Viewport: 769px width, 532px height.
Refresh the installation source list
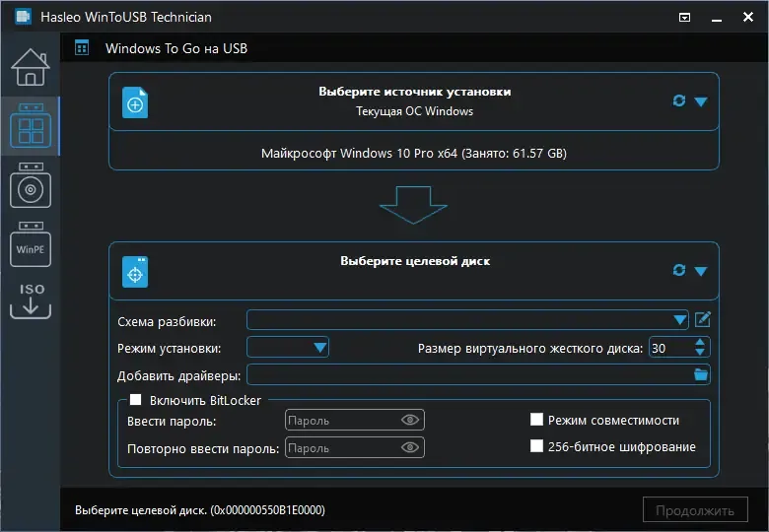coord(678,100)
